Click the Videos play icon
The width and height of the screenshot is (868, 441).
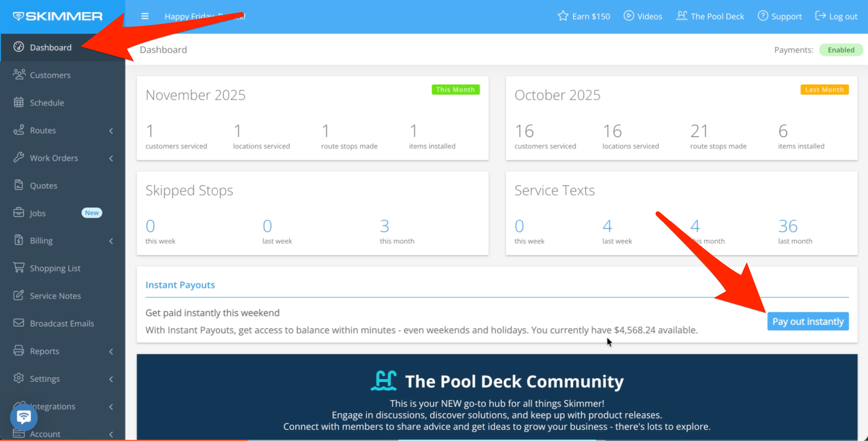pyautogui.click(x=628, y=16)
